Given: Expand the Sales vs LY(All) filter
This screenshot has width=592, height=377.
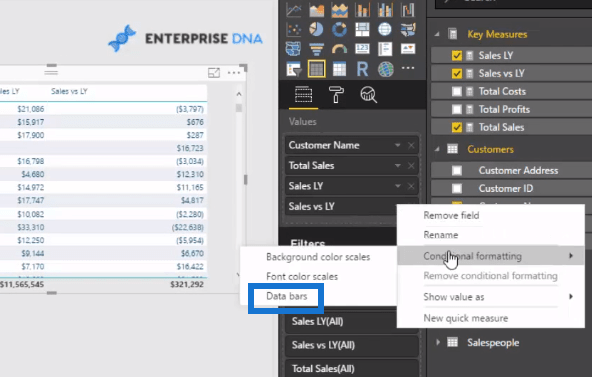Looking at the screenshot, I should click(352, 345).
